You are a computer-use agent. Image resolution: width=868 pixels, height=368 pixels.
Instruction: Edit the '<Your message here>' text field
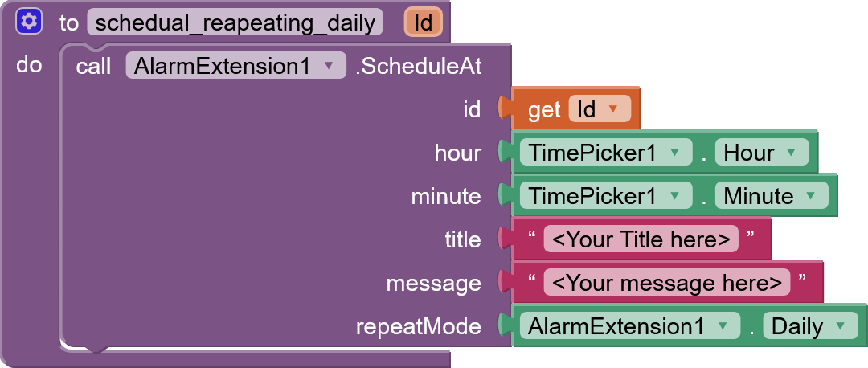[666, 283]
